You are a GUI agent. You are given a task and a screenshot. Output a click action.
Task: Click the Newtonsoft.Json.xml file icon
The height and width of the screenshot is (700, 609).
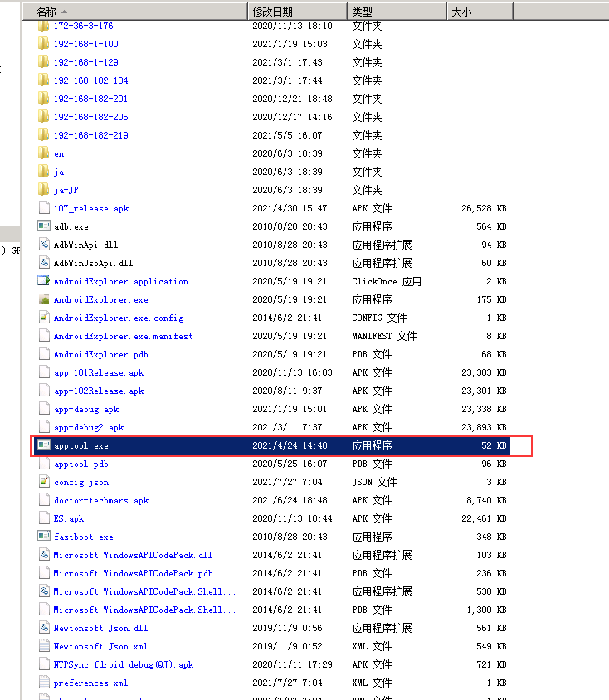click(x=44, y=646)
